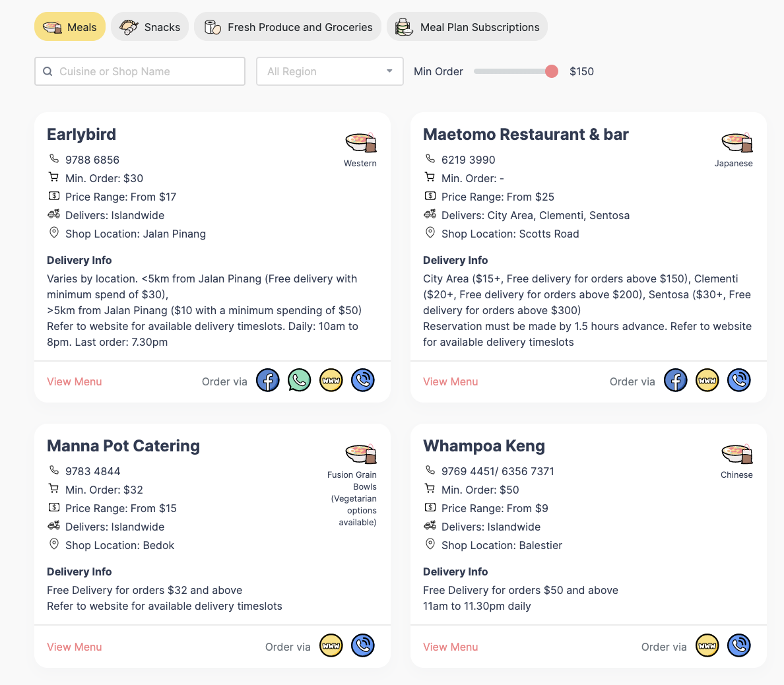The image size is (784, 685).
Task: Switch to the Snacks category tab
Action: pos(150,27)
